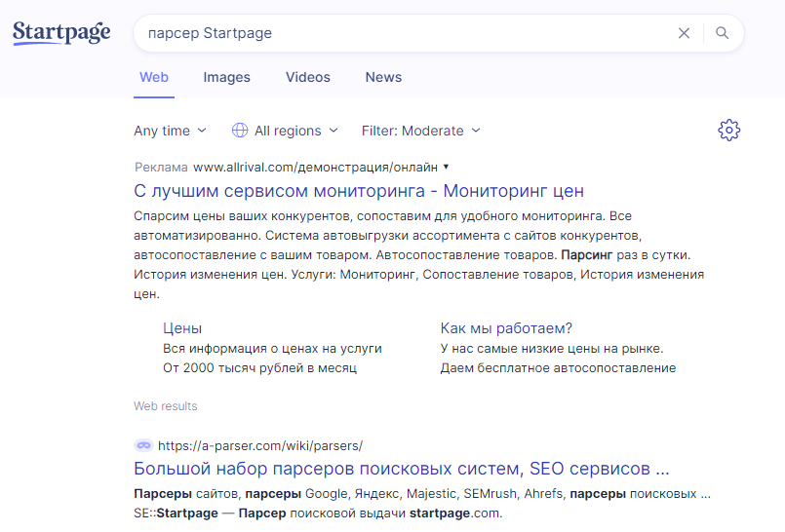Open the Filter: Moderate dropdown
Image resolution: width=785 pixels, height=532 pixels.
(421, 131)
